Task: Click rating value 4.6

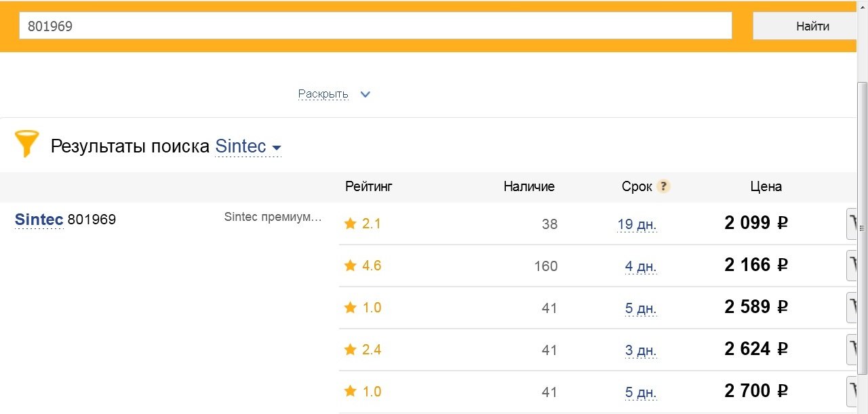Action: [372, 266]
